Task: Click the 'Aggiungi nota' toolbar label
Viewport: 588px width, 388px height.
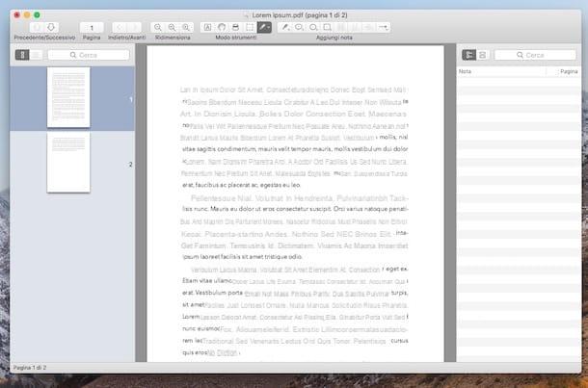Action: coord(334,38)
